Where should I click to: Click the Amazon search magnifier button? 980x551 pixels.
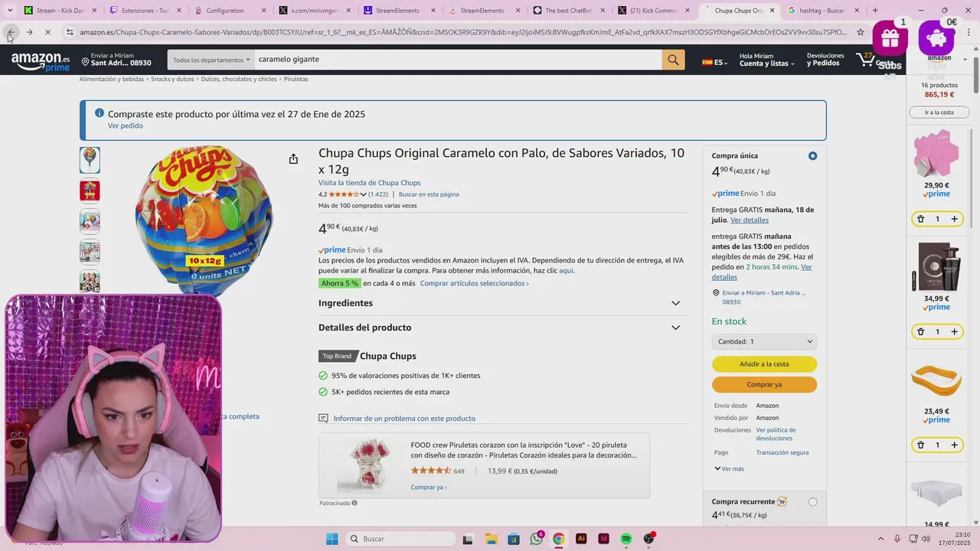pyautogui.click(x=673, y=60)
